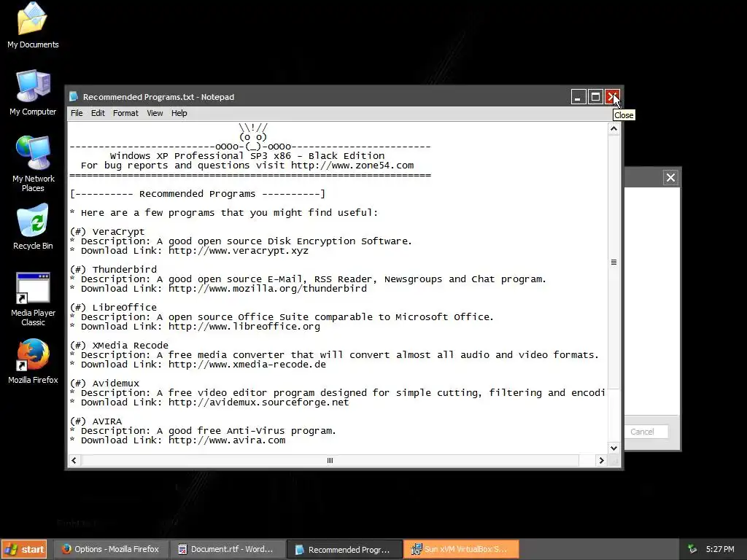Viewport: 747px width, 560px height.
Task: Click the text "(#) Thunderbird"
Action: [x=113, y=270]
